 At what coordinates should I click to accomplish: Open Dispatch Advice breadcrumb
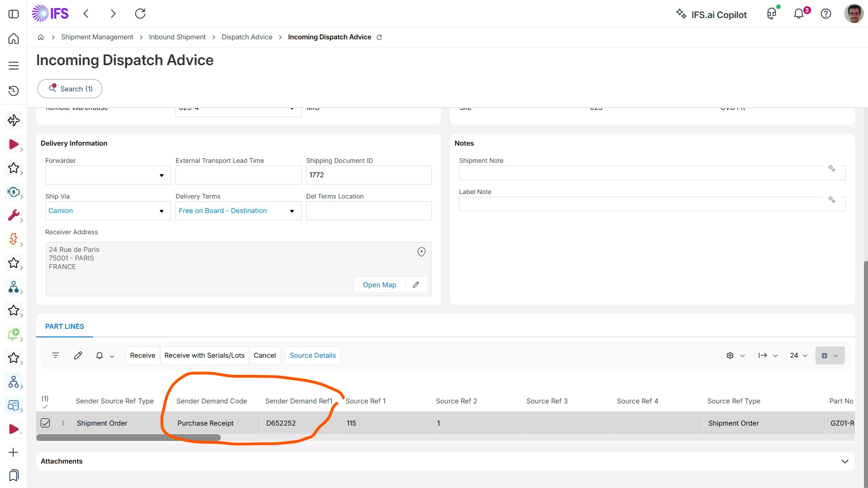(x=247, y=37)
